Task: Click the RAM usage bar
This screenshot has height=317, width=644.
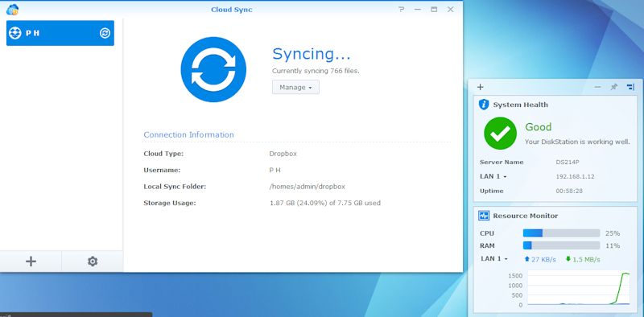Action: 561,245
